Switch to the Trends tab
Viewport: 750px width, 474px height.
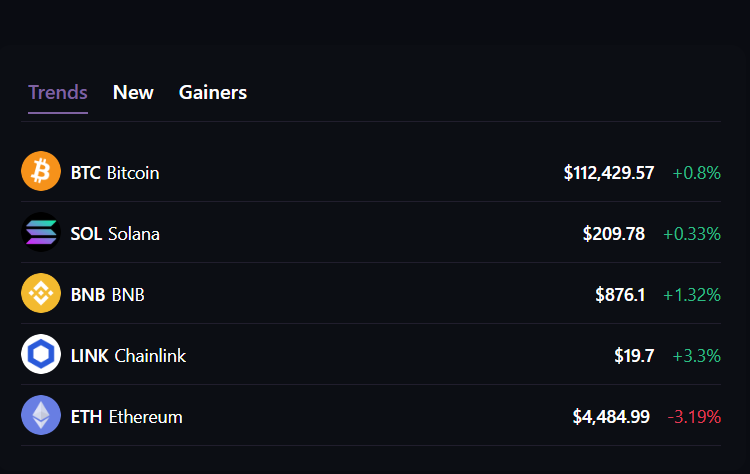click(x=58, y=93)
